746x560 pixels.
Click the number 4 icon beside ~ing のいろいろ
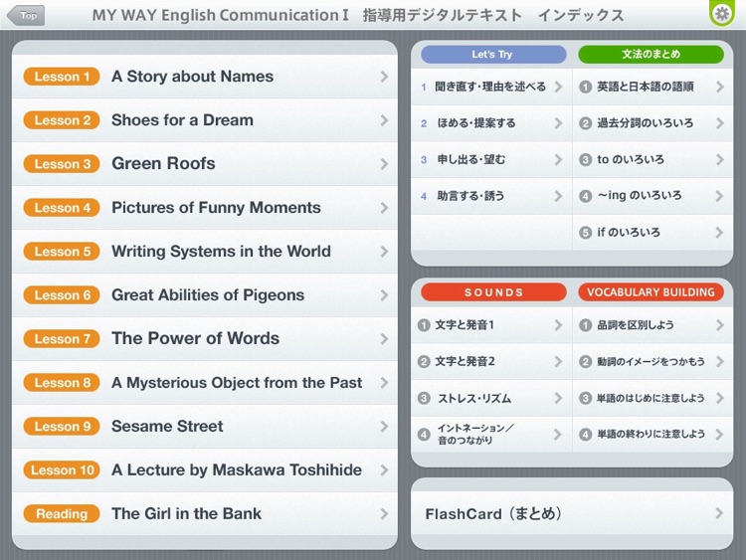(585, 196)
